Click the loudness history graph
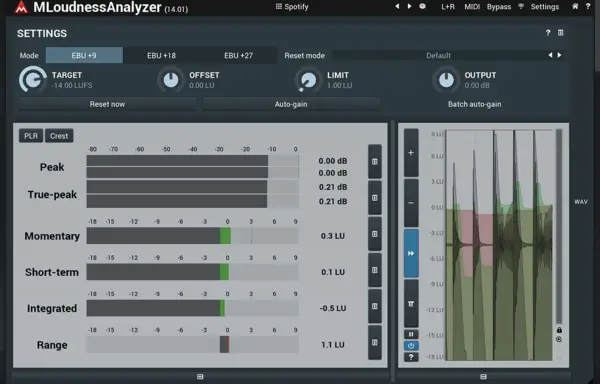Screen dimensions: 600x384 499,245
